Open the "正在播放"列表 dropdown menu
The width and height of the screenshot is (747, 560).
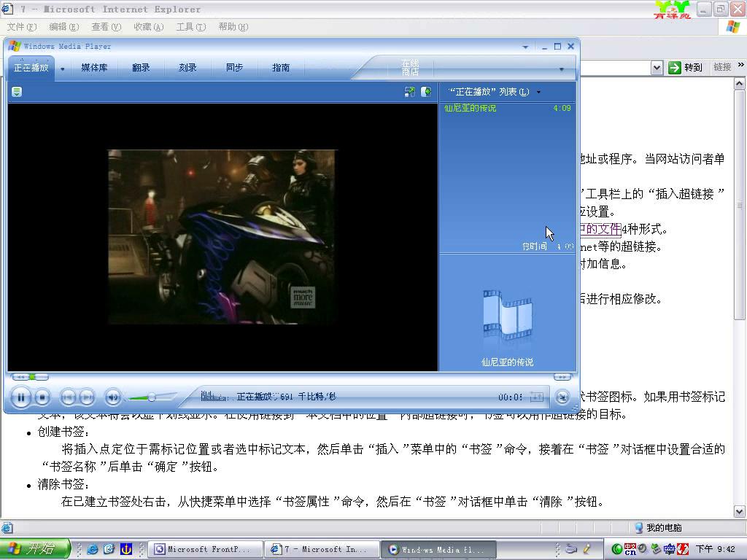click(495, 92)
